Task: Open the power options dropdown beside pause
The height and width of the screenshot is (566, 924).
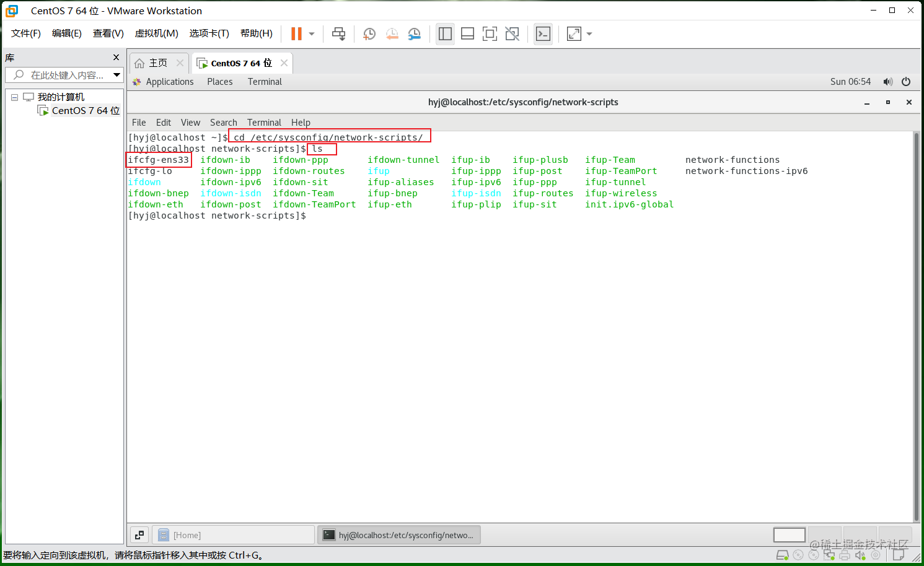Action: point(312,34)
